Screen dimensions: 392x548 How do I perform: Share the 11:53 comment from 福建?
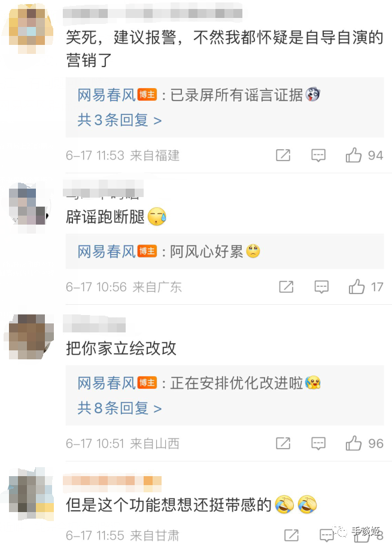pos(283,155)
